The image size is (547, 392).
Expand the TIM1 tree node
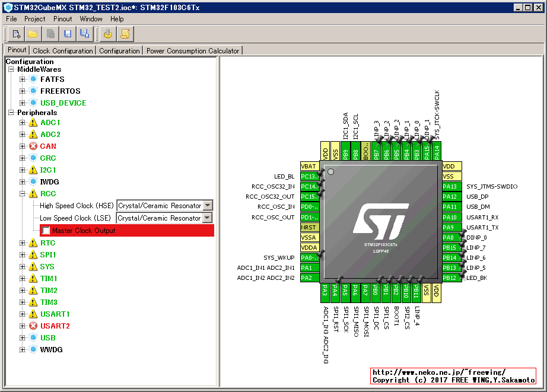click(23, 278)
